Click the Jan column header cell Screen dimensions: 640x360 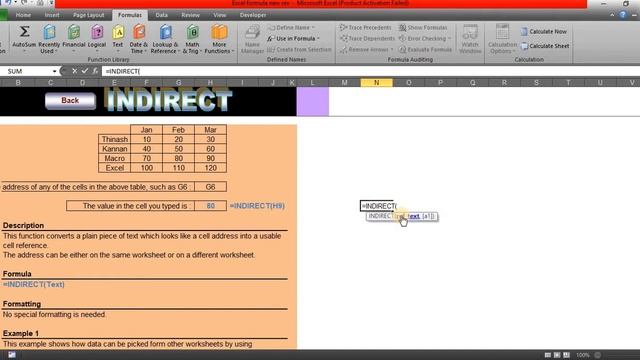[x=147, y=130]
